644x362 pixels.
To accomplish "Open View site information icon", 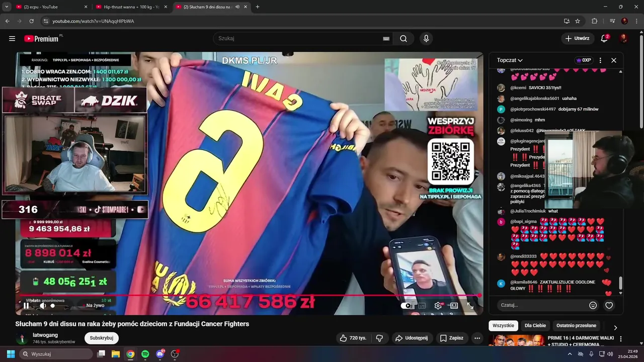I will [45, 21].
